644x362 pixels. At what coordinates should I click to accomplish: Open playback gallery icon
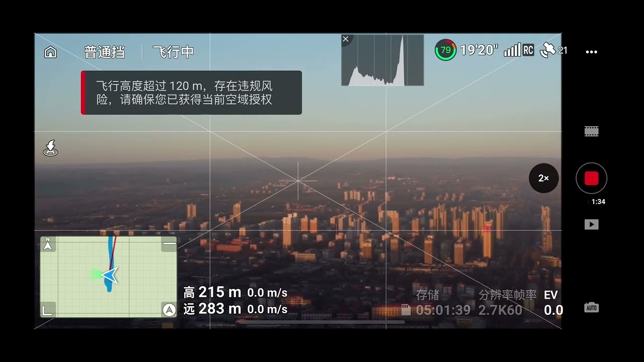coord(591,224)
